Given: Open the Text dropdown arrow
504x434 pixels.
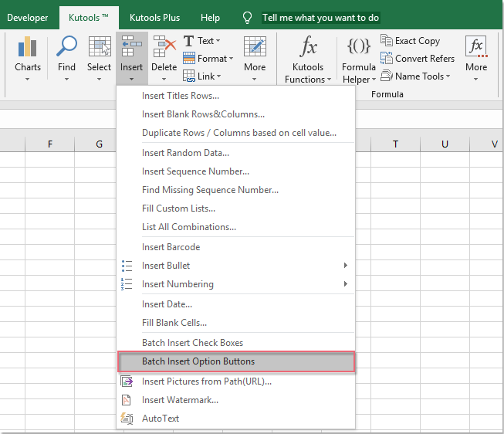Looking at the screenshot, I should pyautogui.click(x=218, y=41).
